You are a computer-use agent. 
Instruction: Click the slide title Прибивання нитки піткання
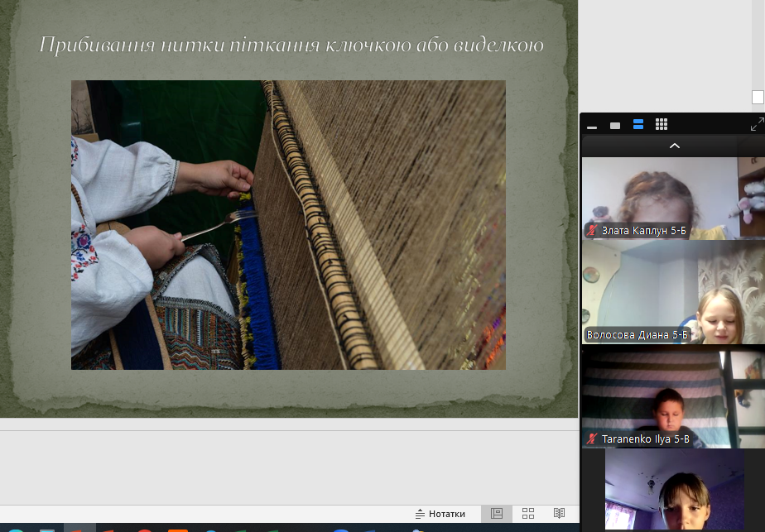291,45
